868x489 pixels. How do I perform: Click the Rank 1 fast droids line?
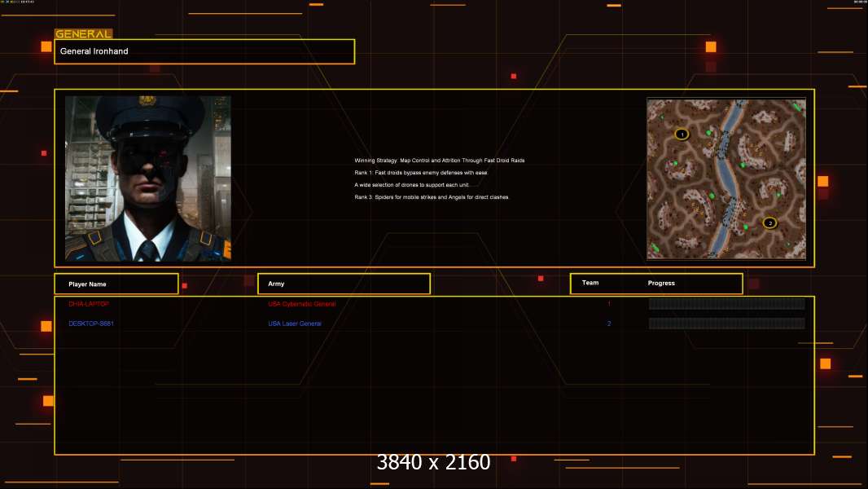click(x=421, y=172)
